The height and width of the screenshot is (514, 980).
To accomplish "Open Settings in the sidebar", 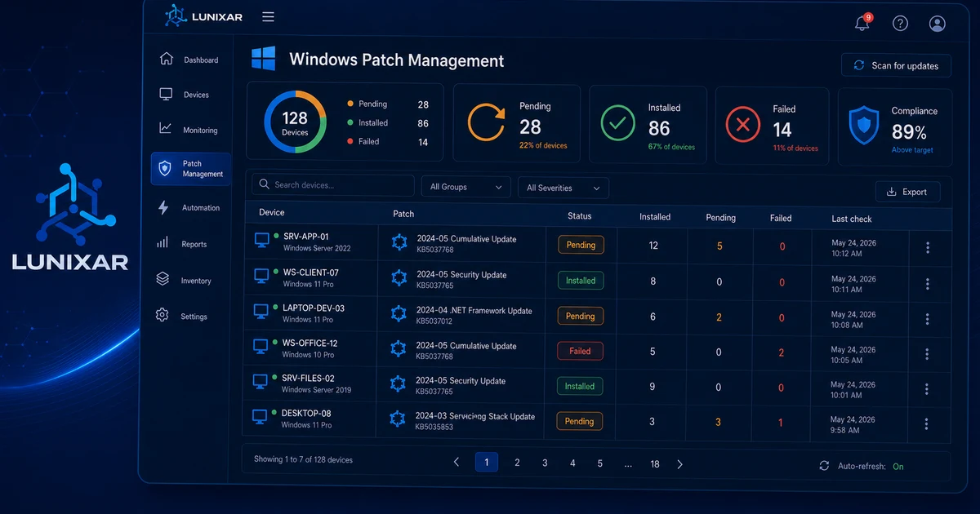I will (182, 317).
